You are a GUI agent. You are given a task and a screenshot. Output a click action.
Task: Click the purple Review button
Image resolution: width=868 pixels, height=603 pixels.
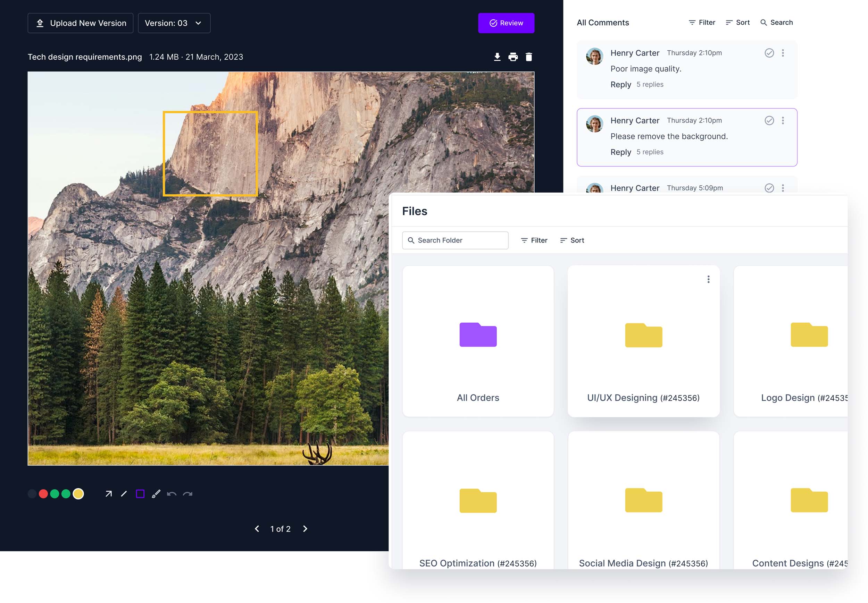coord(506,23)
